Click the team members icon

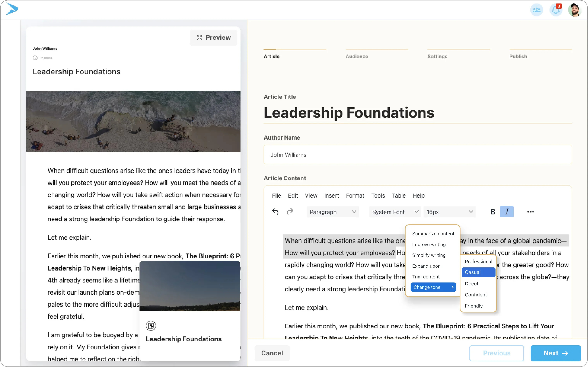click(x=536, y=10)
